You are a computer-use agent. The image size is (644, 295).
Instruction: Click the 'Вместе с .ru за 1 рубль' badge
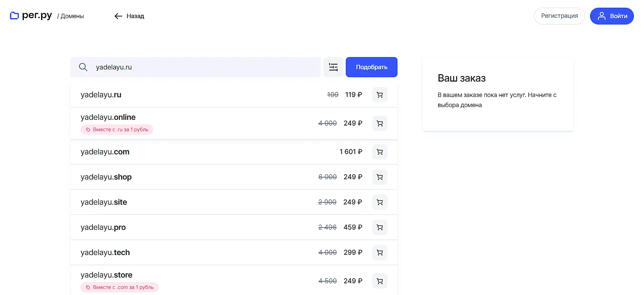pyautogui.click(x=117, y=130)
